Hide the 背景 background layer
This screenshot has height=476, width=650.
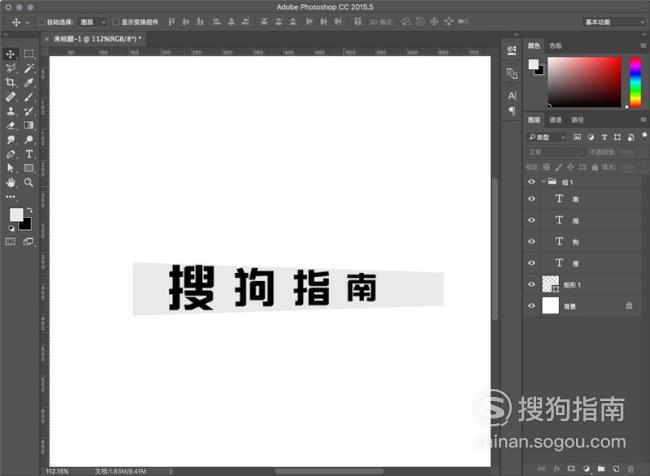tap(531, 306)
